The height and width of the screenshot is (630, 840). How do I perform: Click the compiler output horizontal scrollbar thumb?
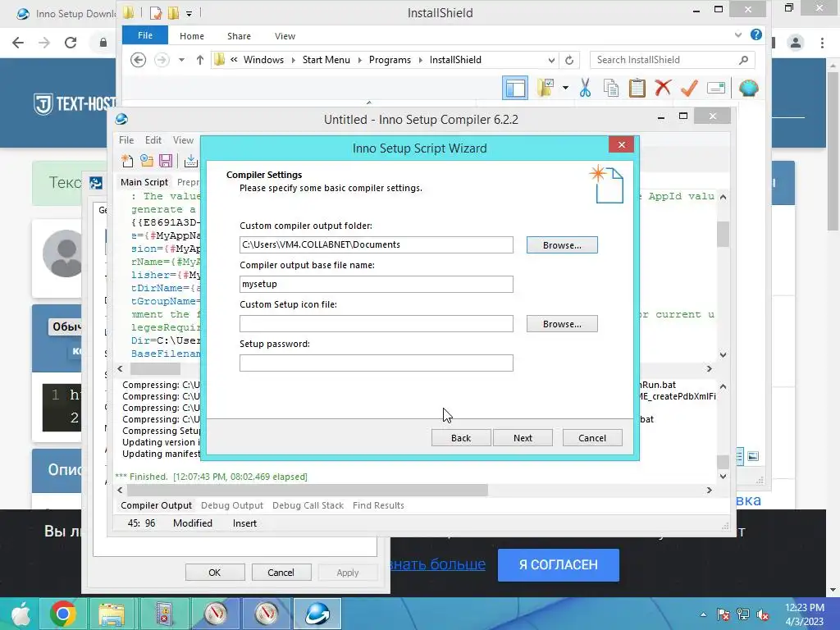point(308,491)
